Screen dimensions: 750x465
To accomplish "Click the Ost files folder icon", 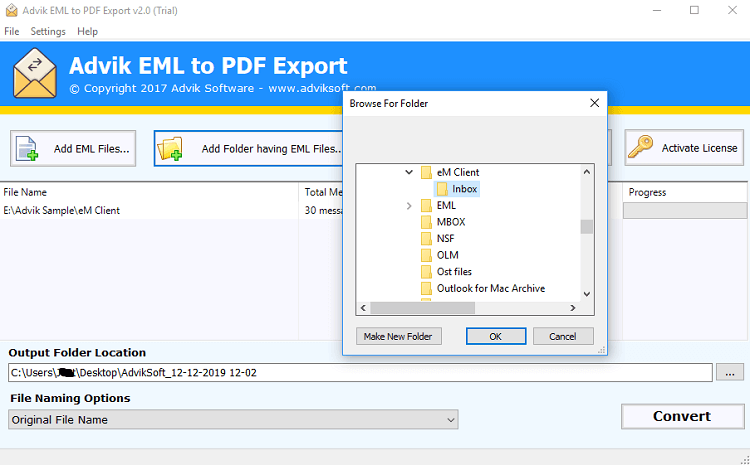I will click(x=426, y=272).
